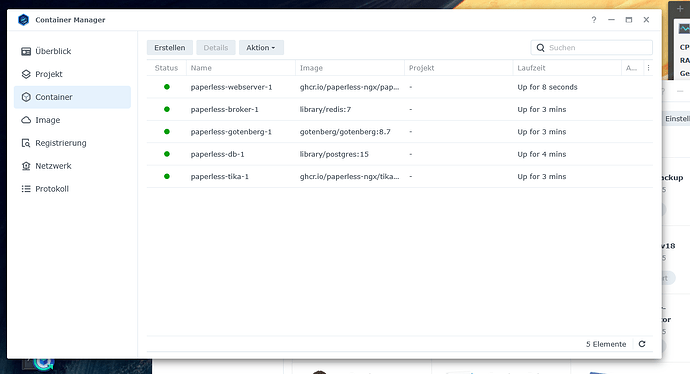The height and width of the screenshot is (374, 690).
Task: Click the ghcr.io/paperless-ngx/tika... image cell
Action: point(349,177)
